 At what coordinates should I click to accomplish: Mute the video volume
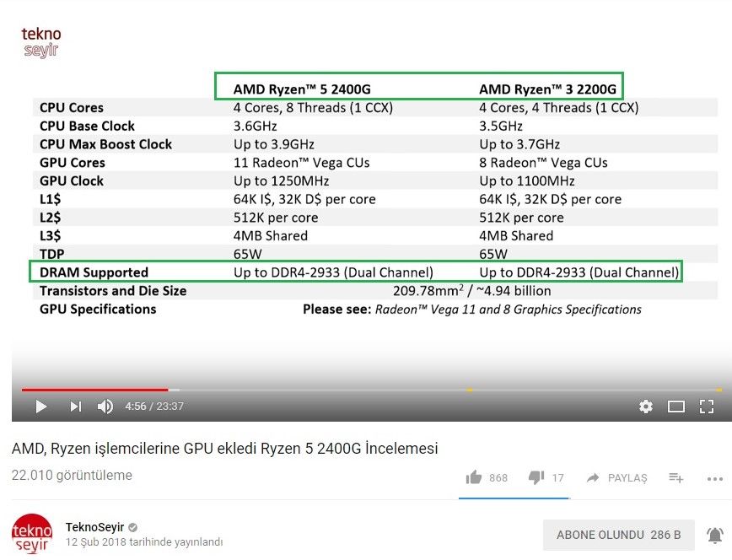tap(105, 407)
